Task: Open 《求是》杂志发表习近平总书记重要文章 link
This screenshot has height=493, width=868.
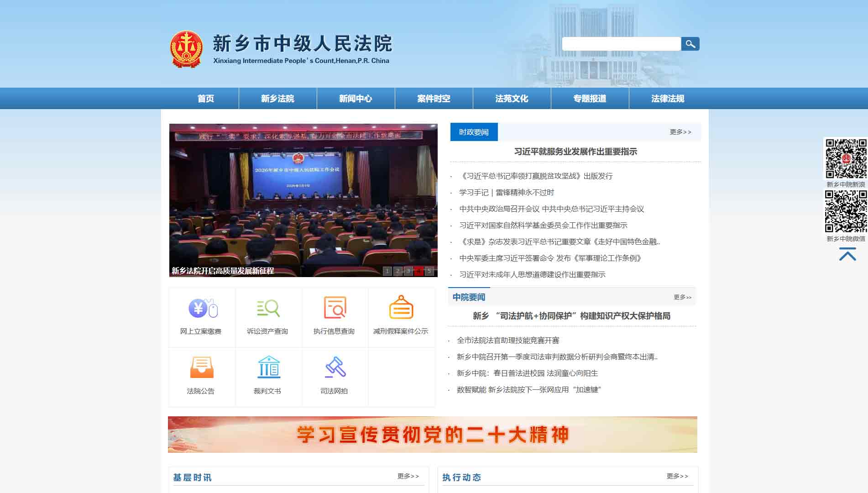Action: pyautogui.click(x=559, y=242)
